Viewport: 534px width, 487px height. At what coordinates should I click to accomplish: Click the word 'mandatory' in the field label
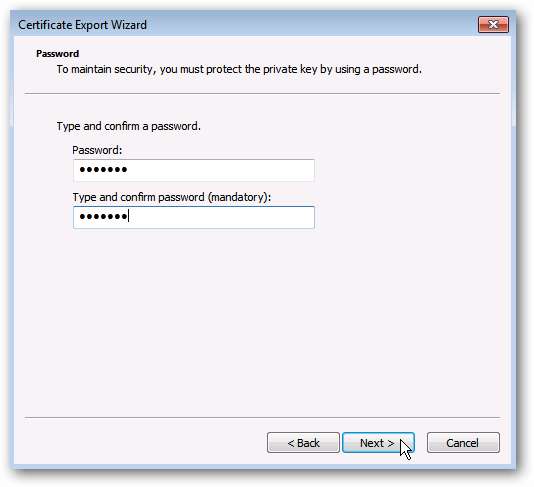[x=239, y=197]
